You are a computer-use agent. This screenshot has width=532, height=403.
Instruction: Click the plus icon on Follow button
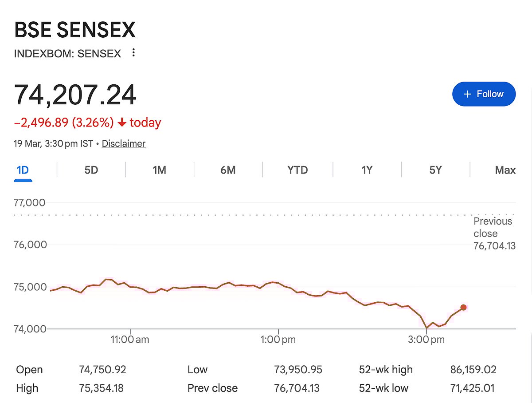[467, 94]
